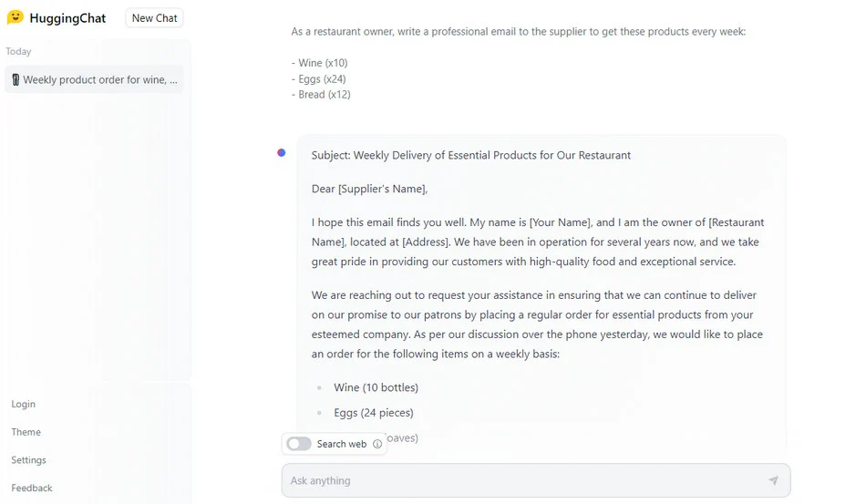Select Theme in the sidebar
The height and width of the screenshot is (504, 866).
26,432
